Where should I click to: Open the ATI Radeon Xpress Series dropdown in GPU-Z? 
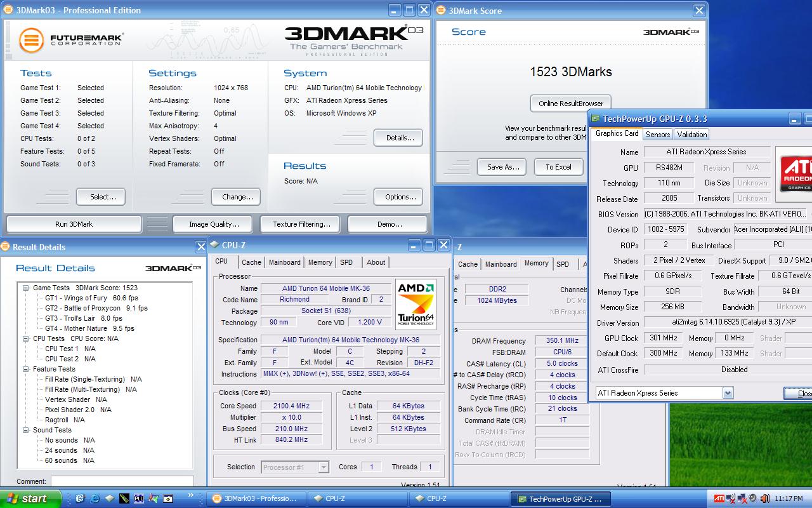coord(728,393)
